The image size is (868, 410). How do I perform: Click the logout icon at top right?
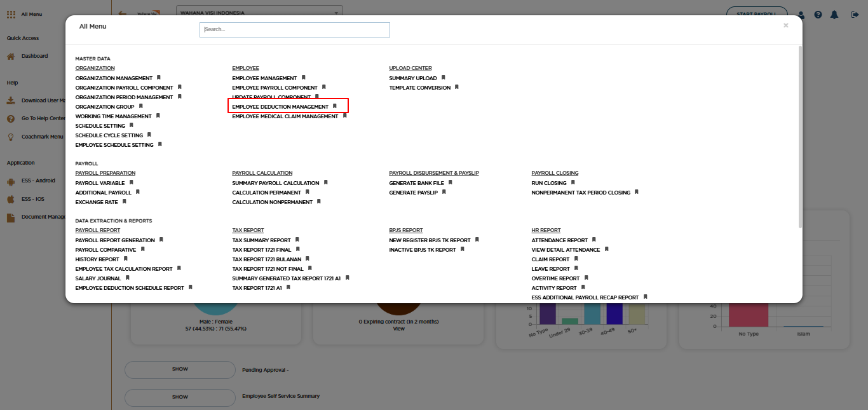[855, 14]
